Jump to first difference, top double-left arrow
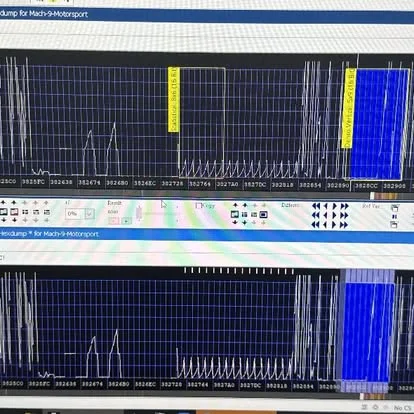The image size is (414, 414). point(316,206)
